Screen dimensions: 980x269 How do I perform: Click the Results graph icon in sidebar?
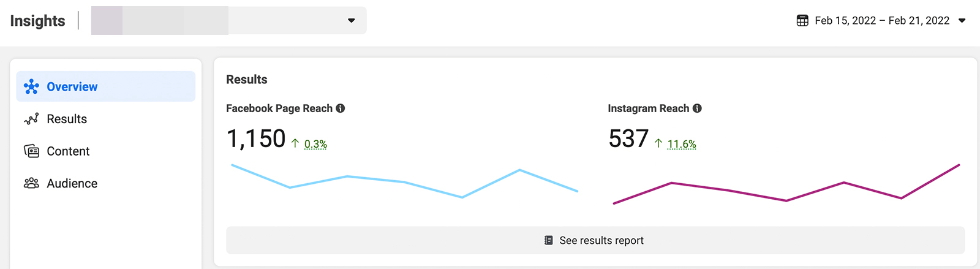click(31, 119)
